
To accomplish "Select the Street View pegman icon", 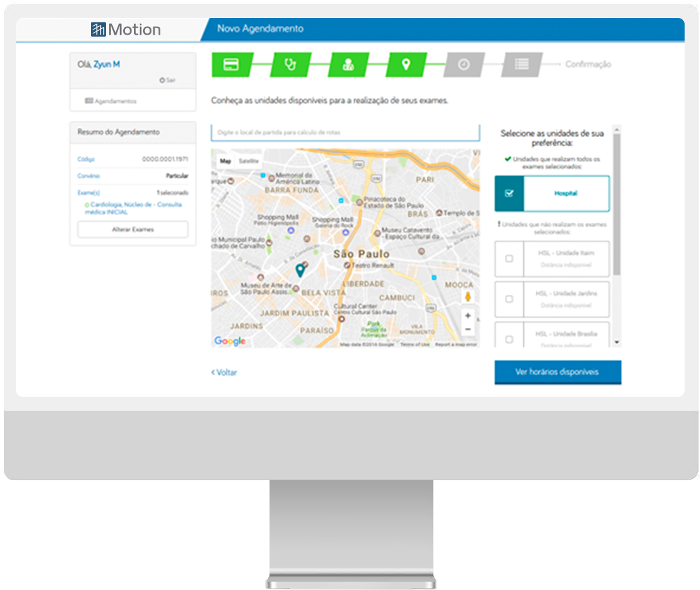I will 468,297.
